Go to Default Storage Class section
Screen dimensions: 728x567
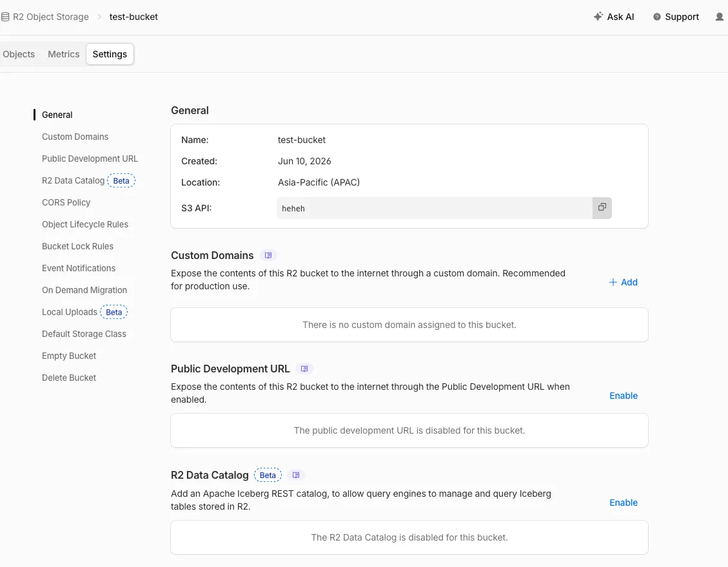click(84, 334)
